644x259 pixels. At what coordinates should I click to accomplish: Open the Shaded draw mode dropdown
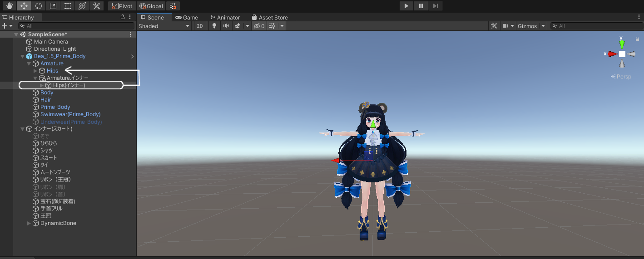coord(164,26)
